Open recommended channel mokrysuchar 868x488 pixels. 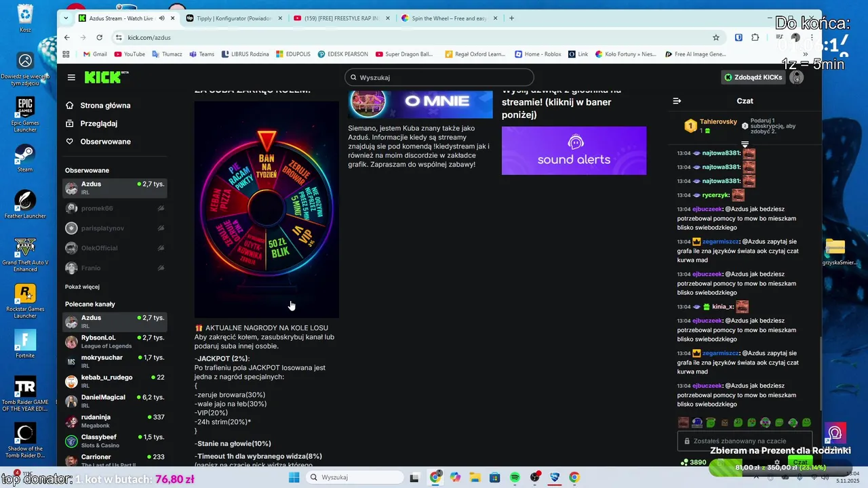pos(115,361)
